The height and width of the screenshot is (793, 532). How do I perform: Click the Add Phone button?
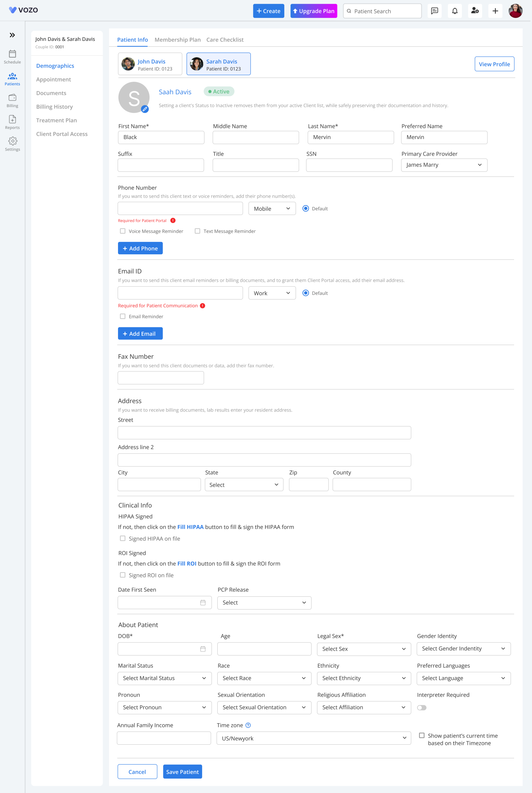tap(140, 248)
